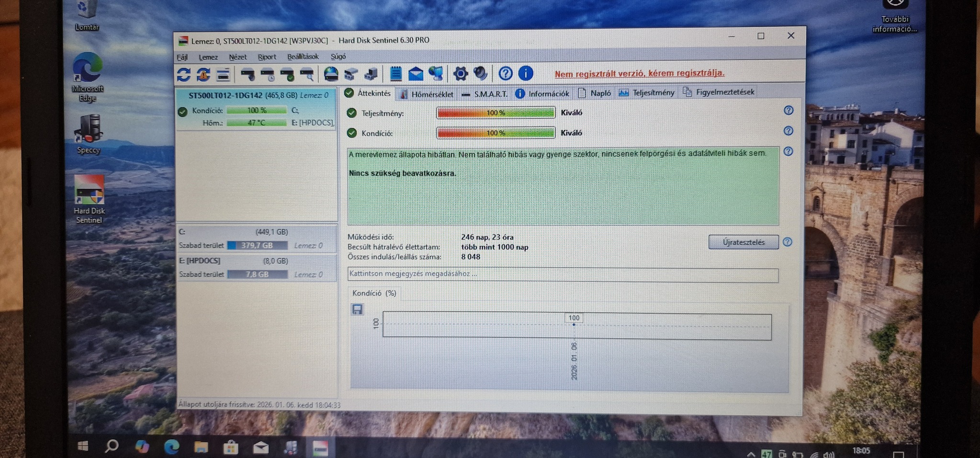Click the '8 048' start/stop count value
980x458 pixels.
point(471,257)
